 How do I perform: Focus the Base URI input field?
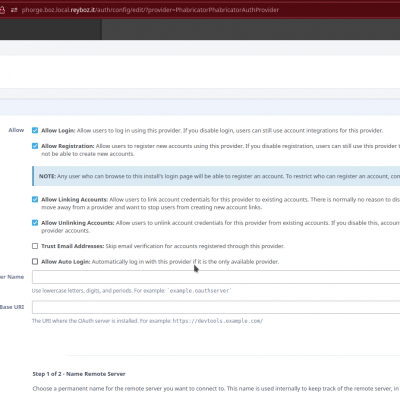coord(216,307)
